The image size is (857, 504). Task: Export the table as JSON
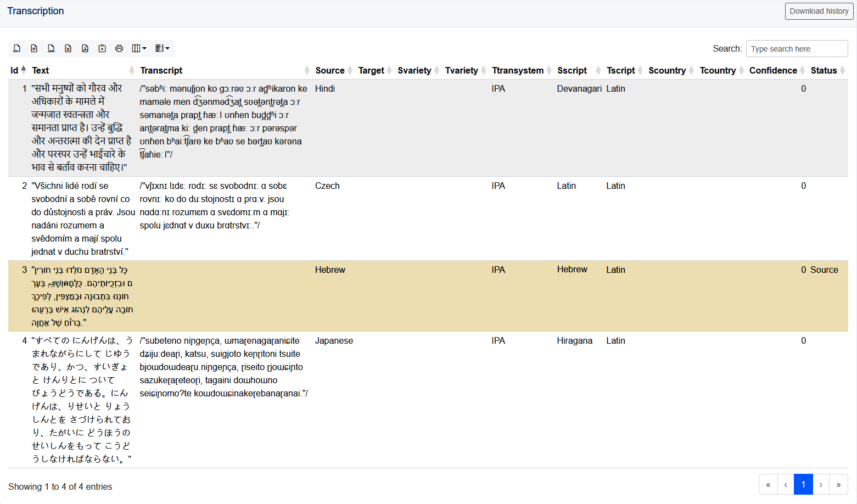pyautogui.click(x=51, y=48)
